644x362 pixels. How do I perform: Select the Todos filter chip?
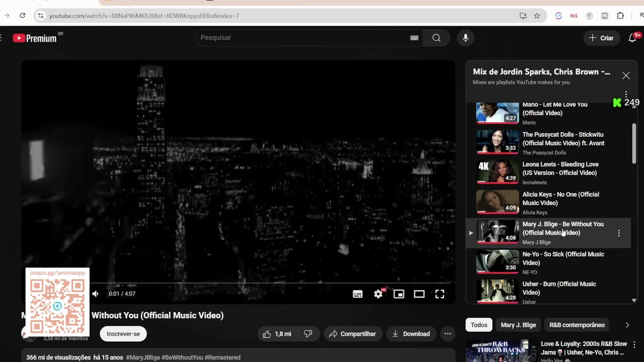[479, 325]
